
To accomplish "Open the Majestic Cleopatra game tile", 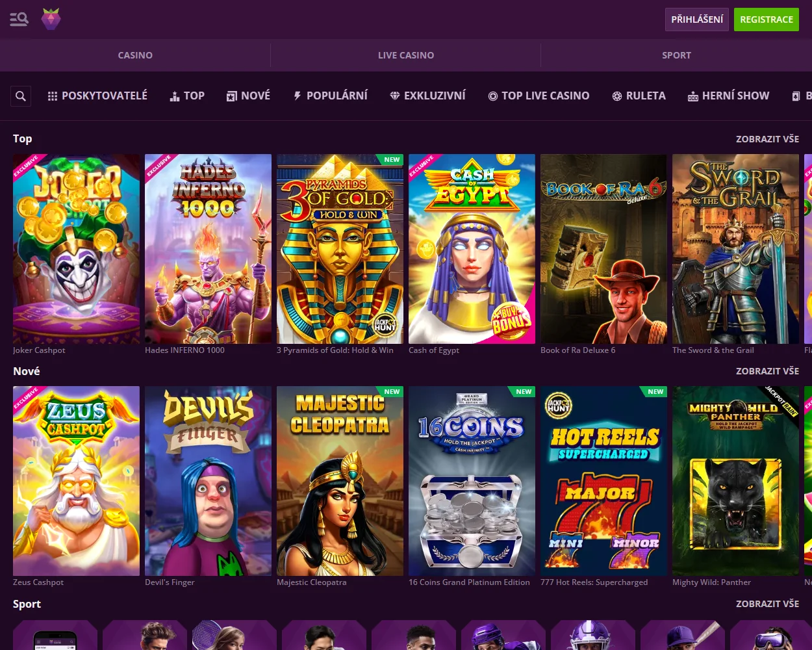I will pos(340,481).
